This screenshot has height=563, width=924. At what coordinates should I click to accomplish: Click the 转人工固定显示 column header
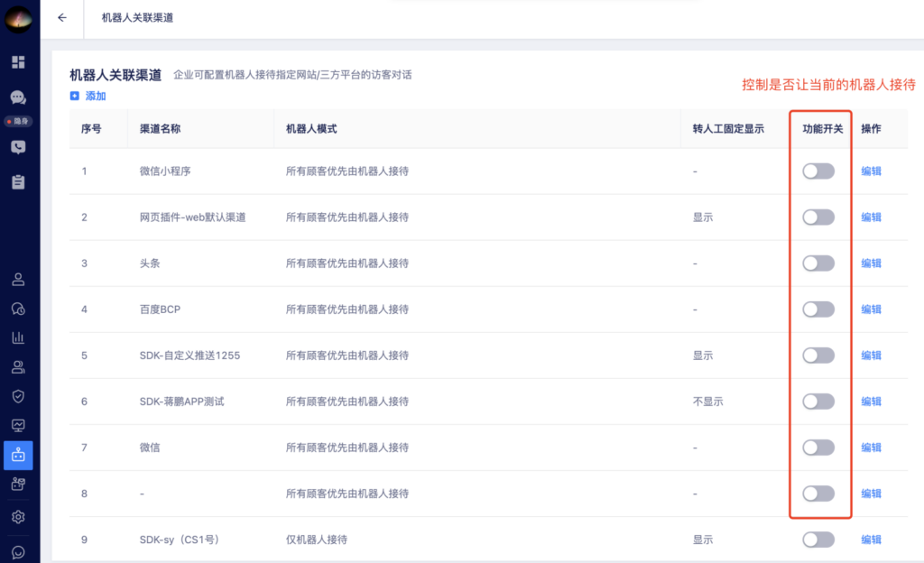pyautogui.click(x=728, y=129)
